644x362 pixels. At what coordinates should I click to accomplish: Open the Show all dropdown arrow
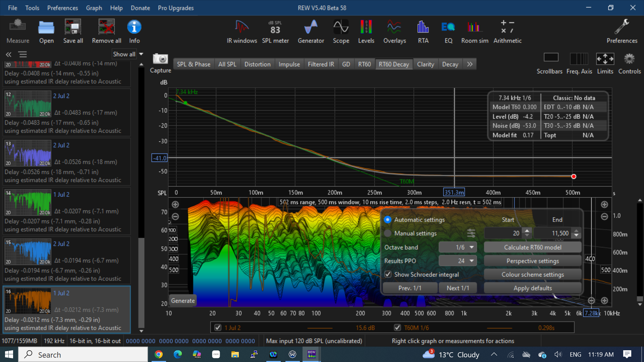[141, 54]
